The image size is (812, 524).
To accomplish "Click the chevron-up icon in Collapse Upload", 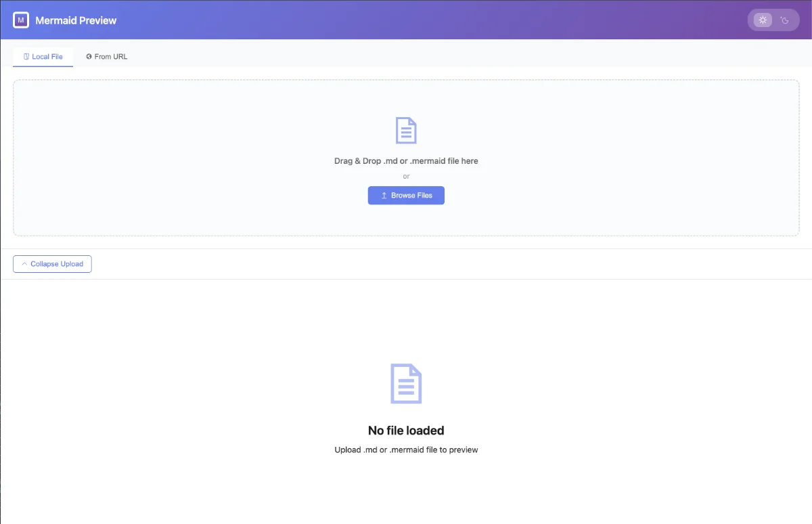I will coord(24,264).
